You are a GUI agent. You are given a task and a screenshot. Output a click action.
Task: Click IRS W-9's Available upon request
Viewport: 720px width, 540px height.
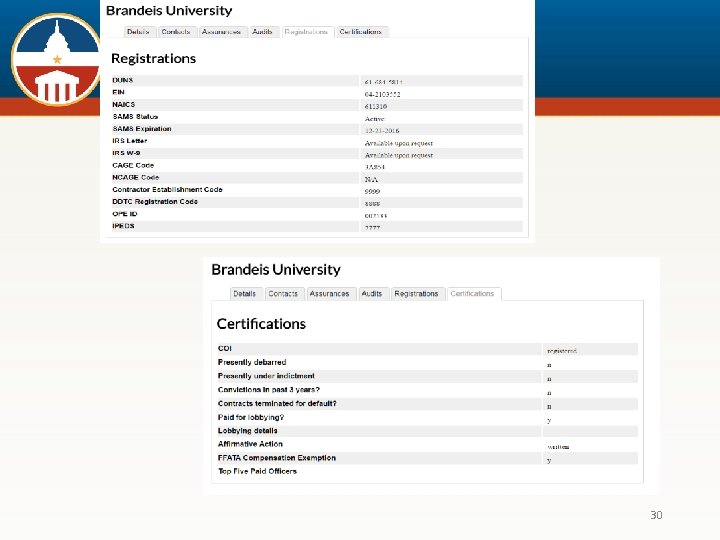(399, 155)
